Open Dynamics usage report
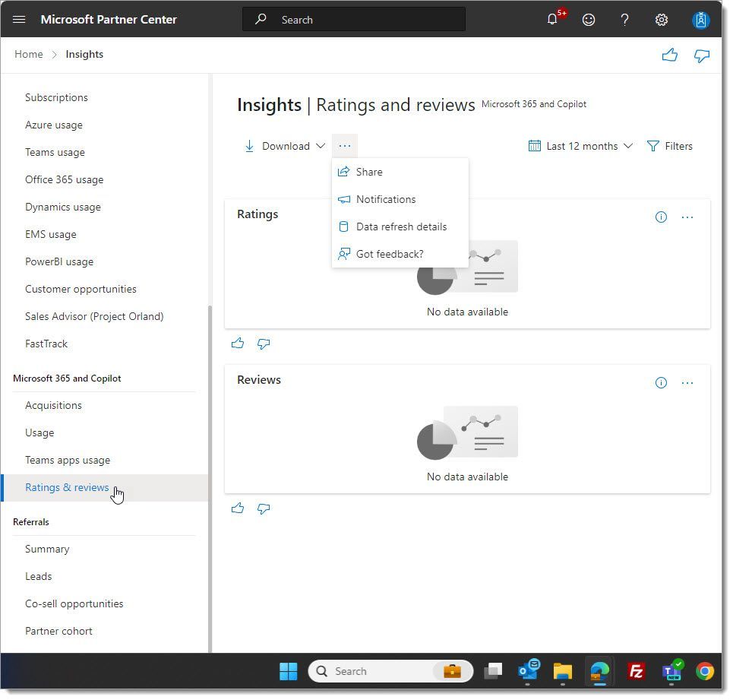Viewport: 733px width, 700px height. click(63, 207)
